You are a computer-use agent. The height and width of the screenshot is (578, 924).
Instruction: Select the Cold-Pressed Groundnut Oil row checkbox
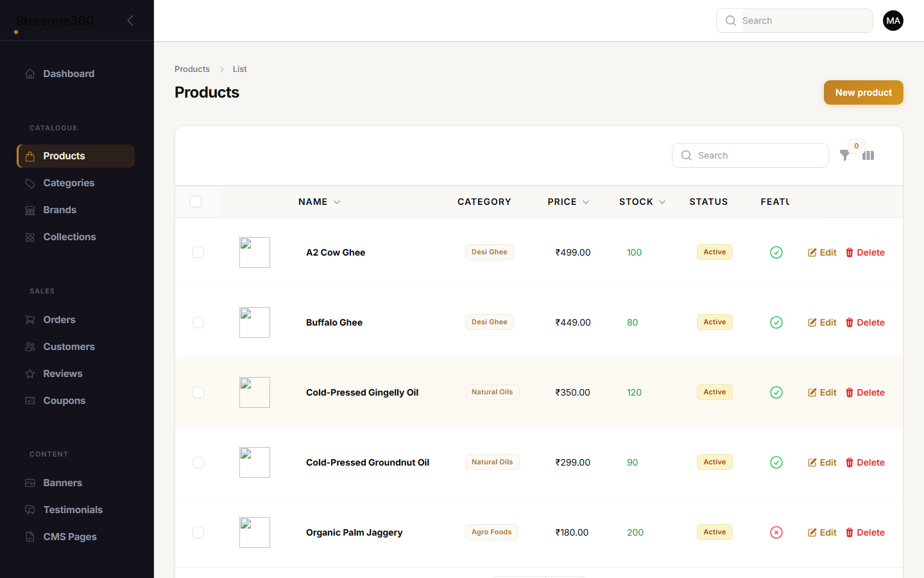point(198,462)
